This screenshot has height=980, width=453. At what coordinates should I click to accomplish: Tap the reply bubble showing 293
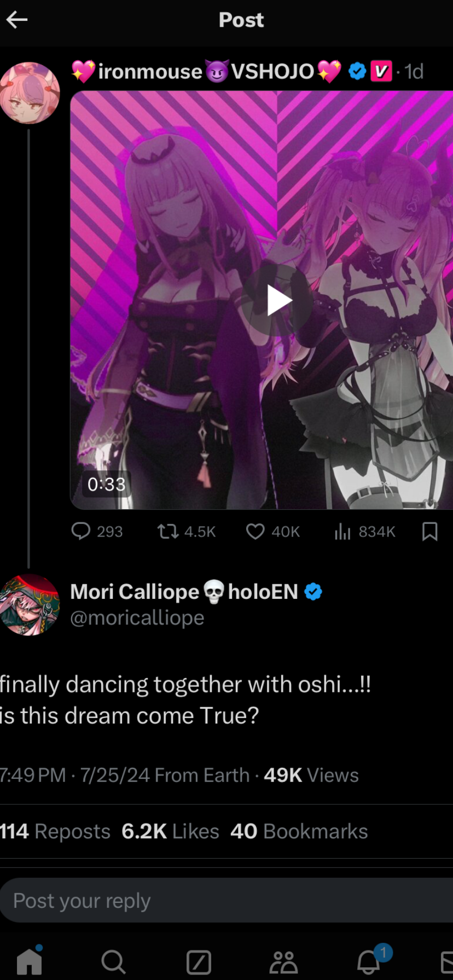click(x=97, y=531)
